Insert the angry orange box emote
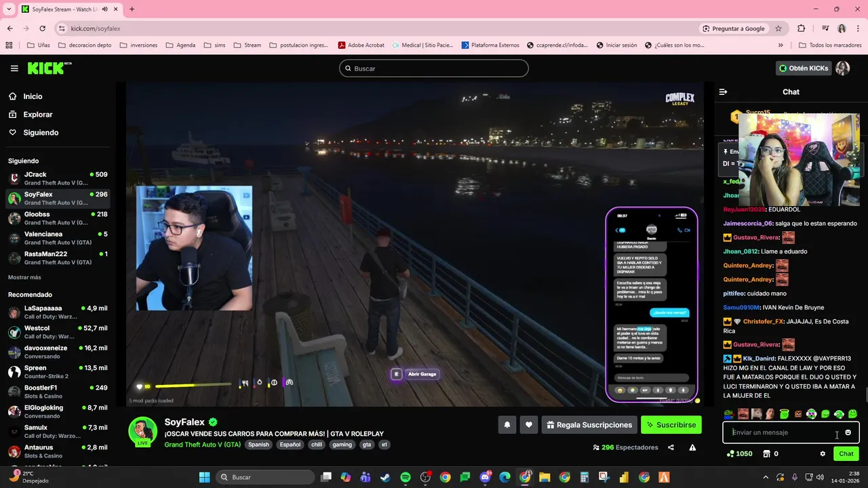This screenshot has height=488, width=868. [798, 413]
